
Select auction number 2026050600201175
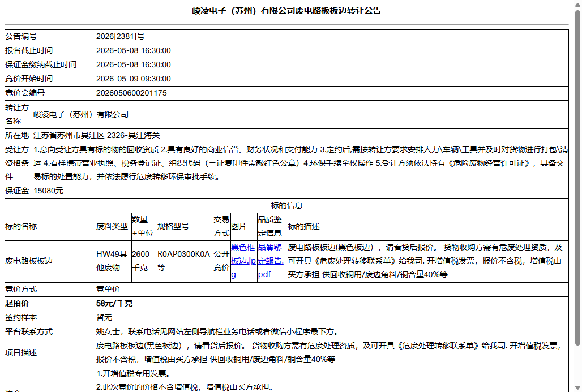[132, 93]
